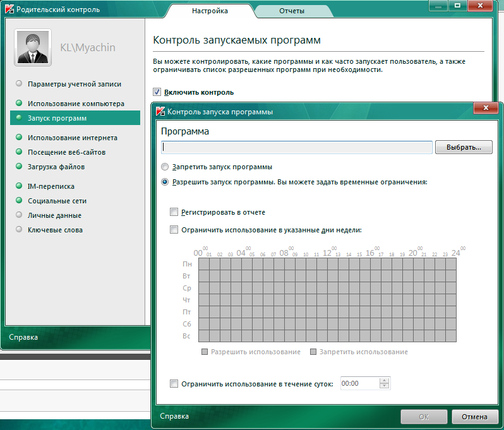Click green status dot beside Социальные сети
The width and height of the screenshot is (504, 430).
[19, 200]
